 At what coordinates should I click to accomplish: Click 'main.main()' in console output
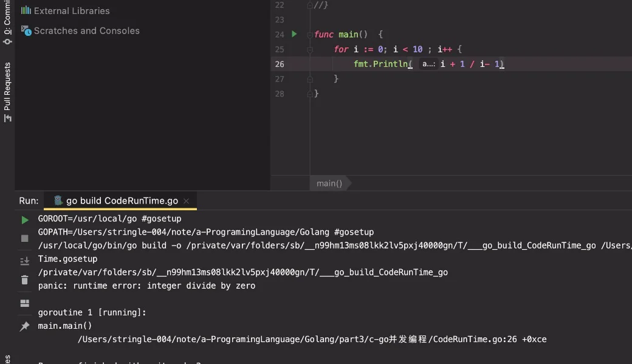(x=65, y=326)
